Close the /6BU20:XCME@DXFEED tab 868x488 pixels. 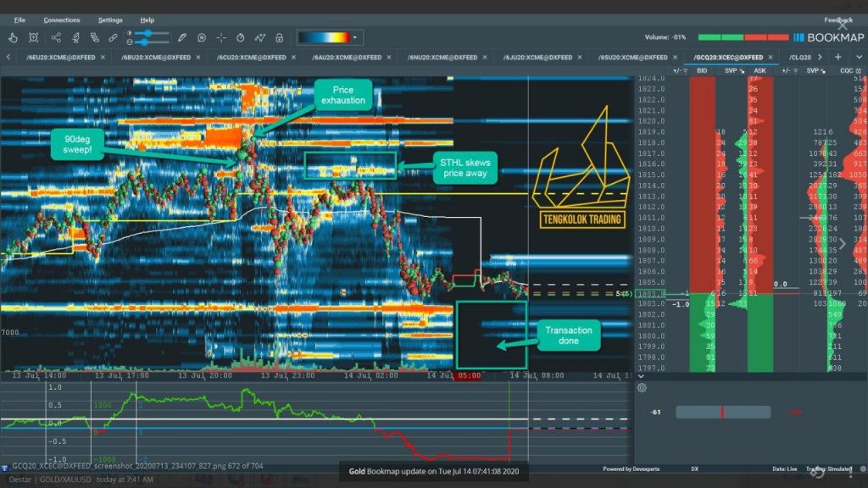tap(198, 58)
